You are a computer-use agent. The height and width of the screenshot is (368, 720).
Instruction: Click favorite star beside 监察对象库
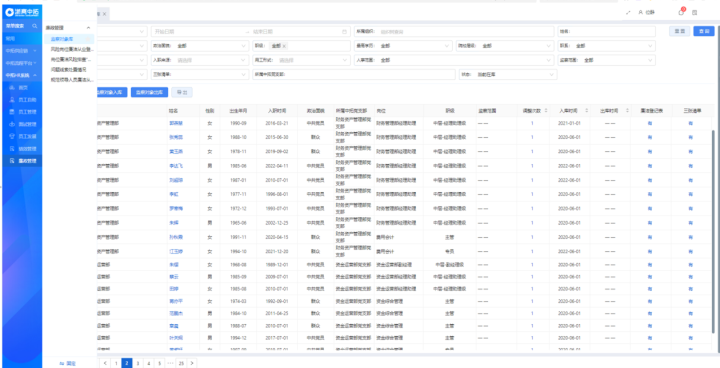pos(89,39)
